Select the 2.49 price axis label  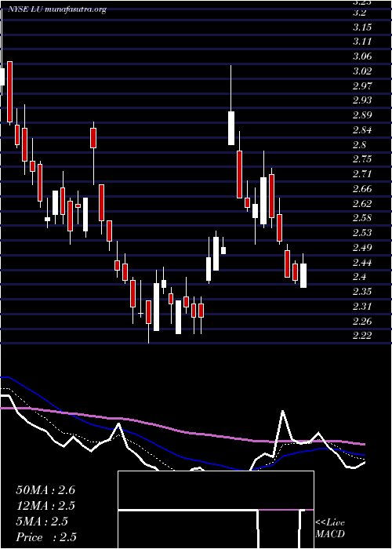tap(362, 248)
